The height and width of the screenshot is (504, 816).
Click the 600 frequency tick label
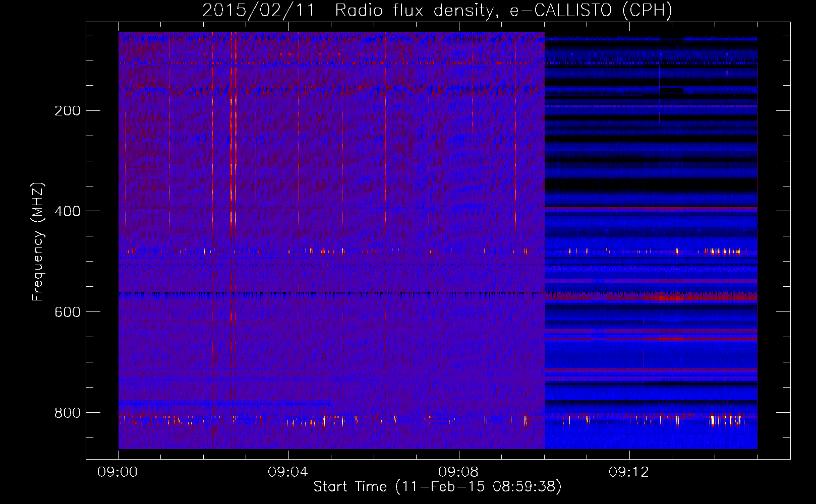[67, 312]
